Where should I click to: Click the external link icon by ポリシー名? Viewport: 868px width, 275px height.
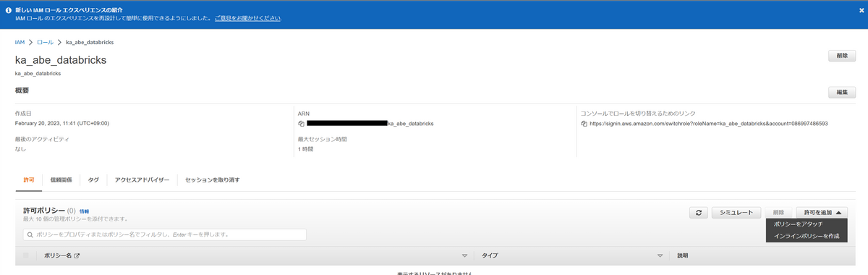77,255
